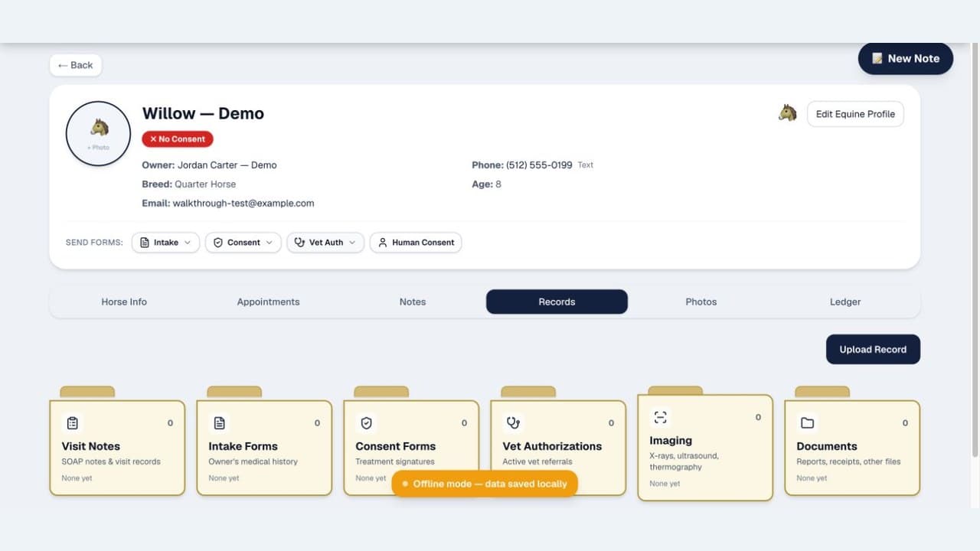
Task: Open the Imaging folder card
Action: point(705,448)
